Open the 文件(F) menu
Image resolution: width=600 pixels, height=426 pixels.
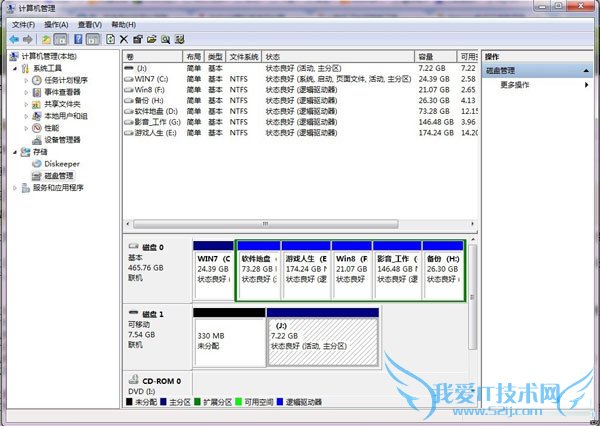click(x=23, y=25)
